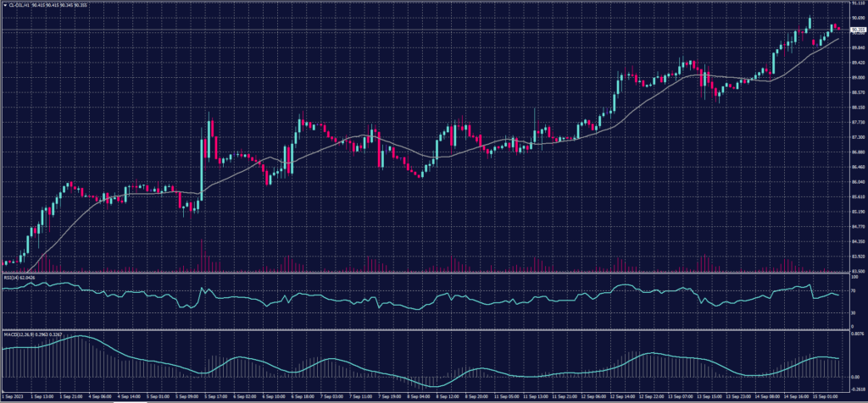The height and width of the screenshot is (403, 868).
Task: Click the RSI 30 level scale label
Action: click(x=854, y=312)
